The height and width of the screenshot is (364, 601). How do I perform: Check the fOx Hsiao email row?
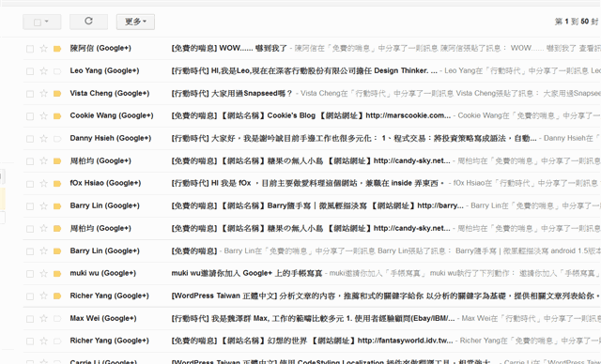[x=30, y=184]
